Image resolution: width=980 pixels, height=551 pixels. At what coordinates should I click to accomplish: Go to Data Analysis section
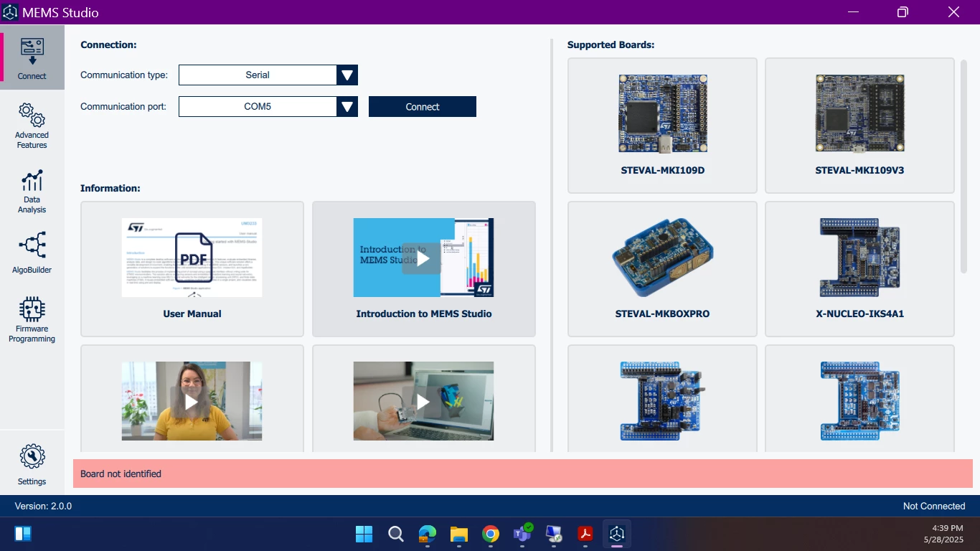coord(32,192)
